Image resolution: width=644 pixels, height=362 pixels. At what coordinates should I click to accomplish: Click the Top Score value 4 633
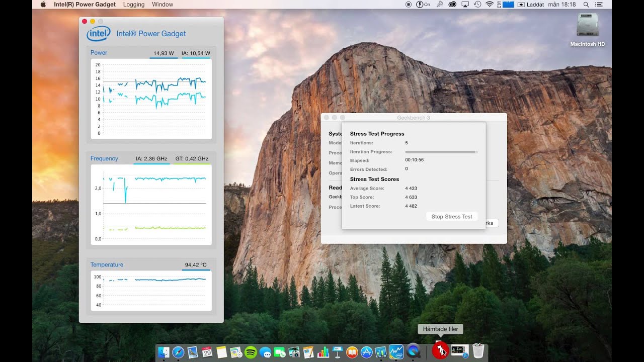[x=411, y=197]
